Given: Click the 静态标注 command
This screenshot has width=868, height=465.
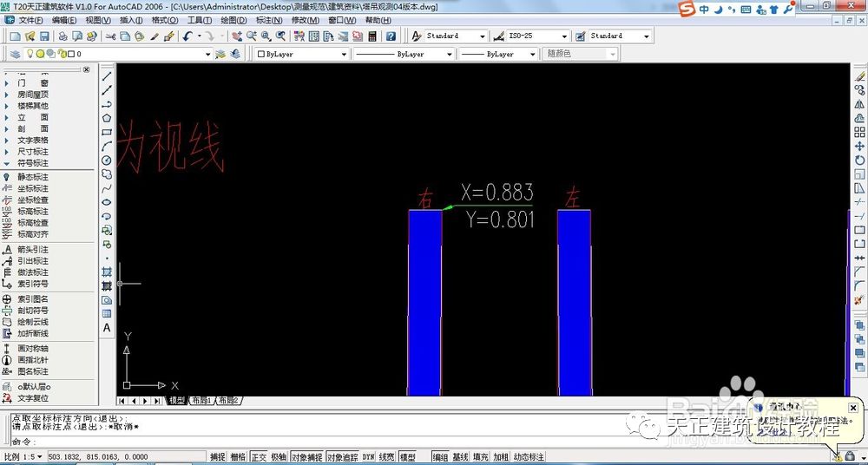Looking at the screenshot, I should (32, 177).
